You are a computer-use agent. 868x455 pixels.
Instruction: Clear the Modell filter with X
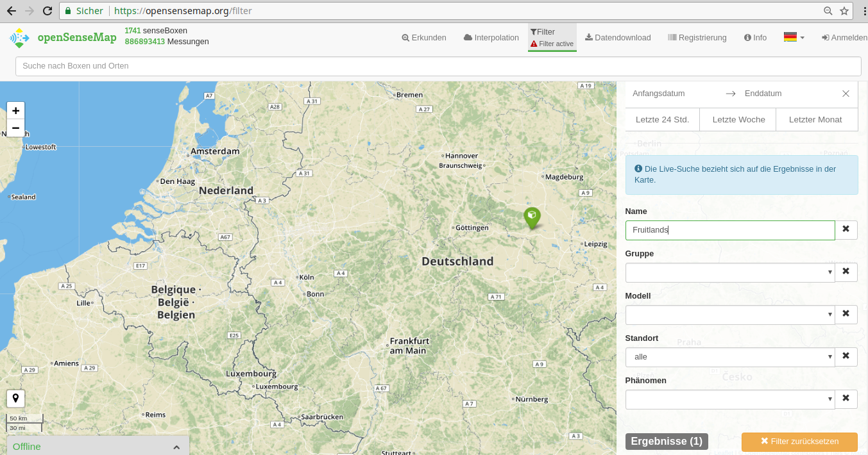tap(846, 314)
